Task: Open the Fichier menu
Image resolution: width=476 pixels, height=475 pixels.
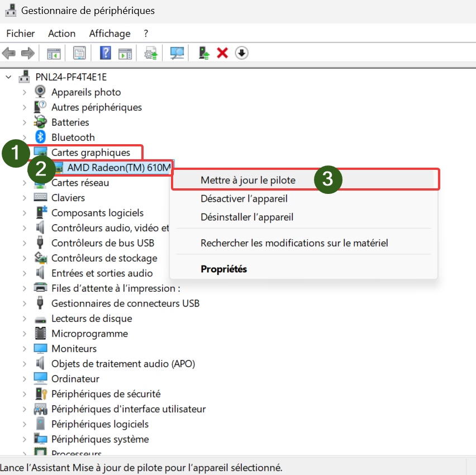Action: [21, 34]
